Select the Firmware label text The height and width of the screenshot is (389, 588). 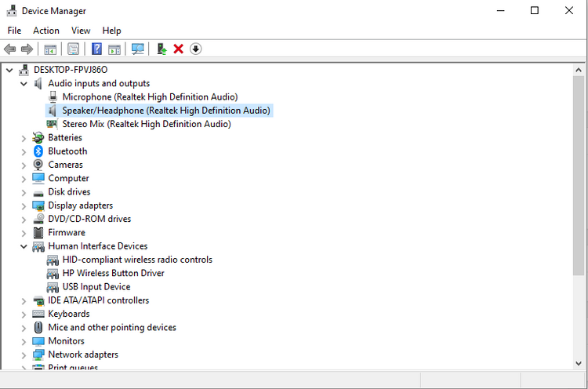click(67, 233)
